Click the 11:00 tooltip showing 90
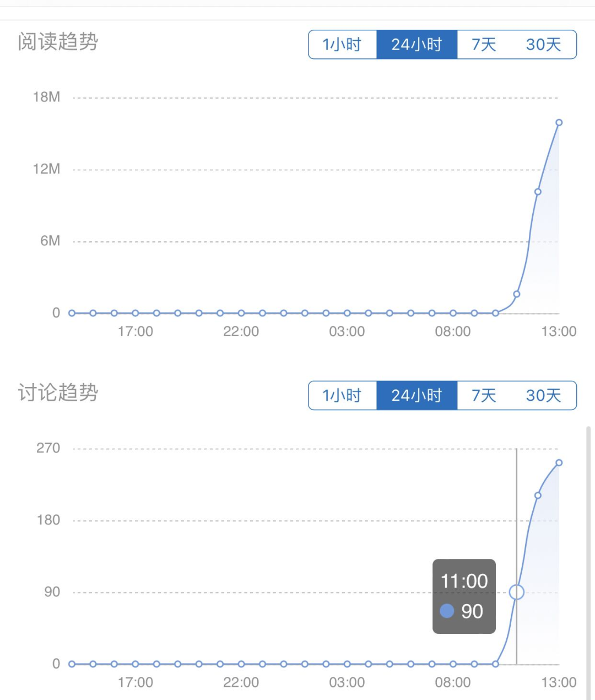Viewport: 595px width, 700px height. click(x=464, y=596)
